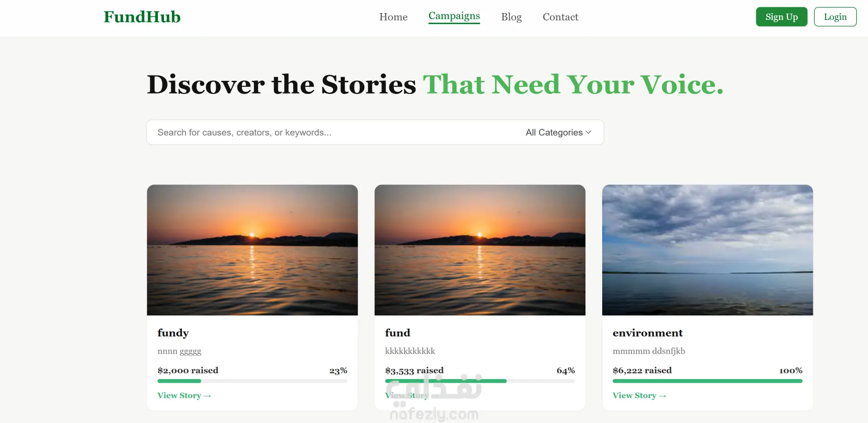Open the environment campaign cloudy sky image
This screenshot has width=868, height=423.
(708, 250)
